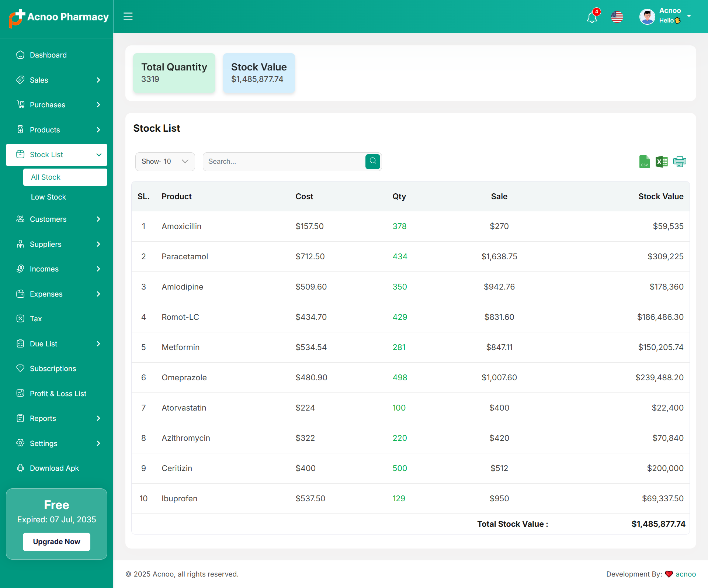Click the Acnoo Pharmacy logo
The height and width of the screenshot is (588, 708).
(x=58, y=17)
